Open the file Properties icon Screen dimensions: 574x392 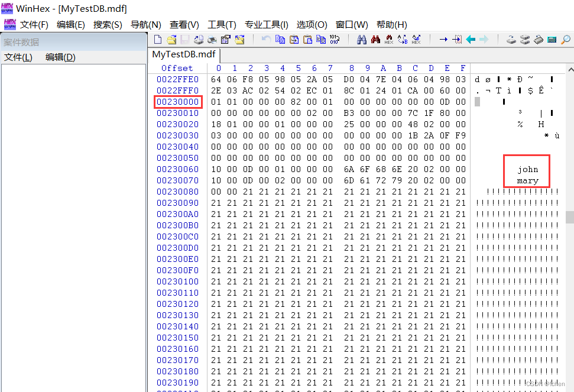226,40
